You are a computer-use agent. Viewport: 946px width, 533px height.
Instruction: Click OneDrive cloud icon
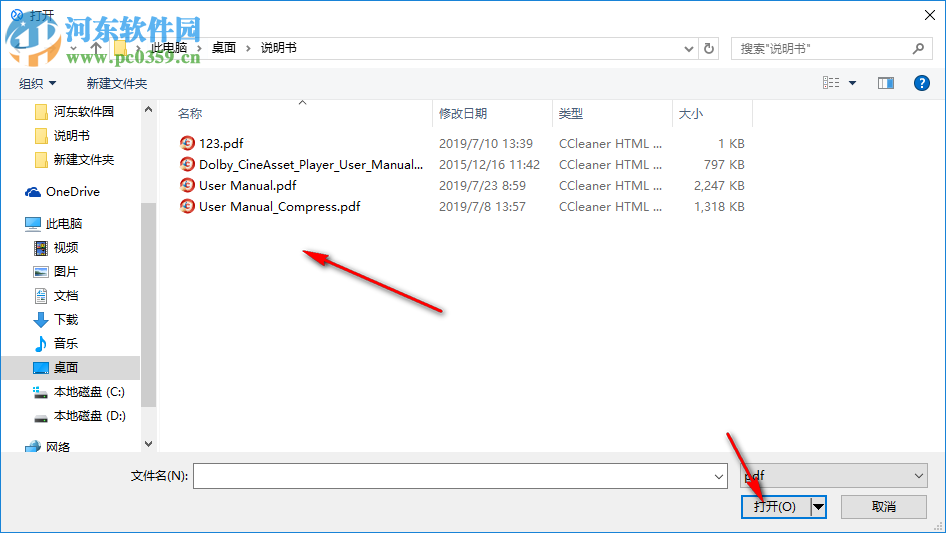click(33, 192)
